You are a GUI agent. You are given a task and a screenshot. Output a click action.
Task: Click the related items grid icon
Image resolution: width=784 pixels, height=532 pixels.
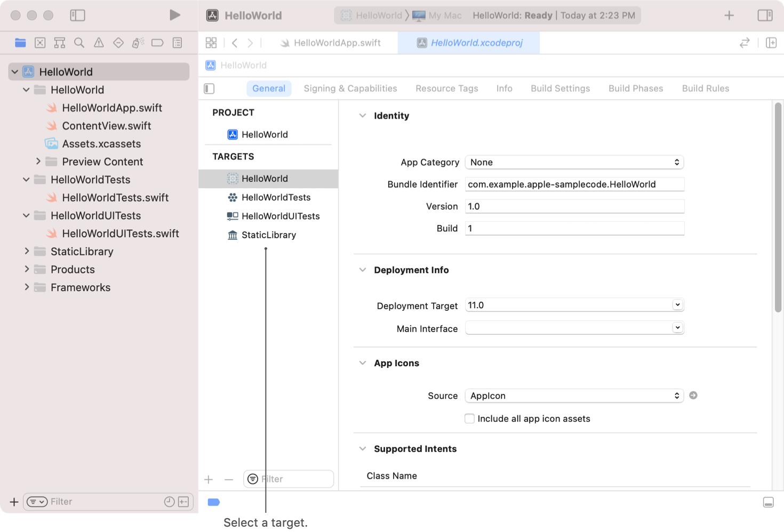211,43
